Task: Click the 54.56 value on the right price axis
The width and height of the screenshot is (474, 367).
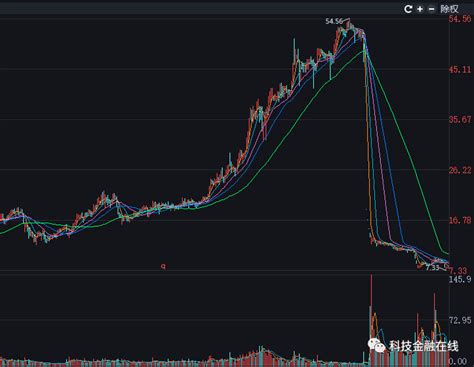Action: click(x=460, y=19)
